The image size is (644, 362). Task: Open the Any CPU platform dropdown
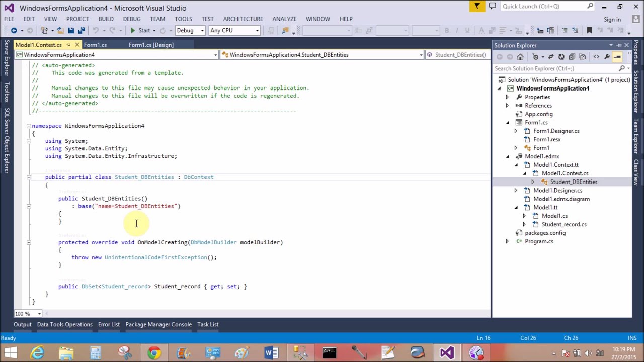tap(234, 30)
